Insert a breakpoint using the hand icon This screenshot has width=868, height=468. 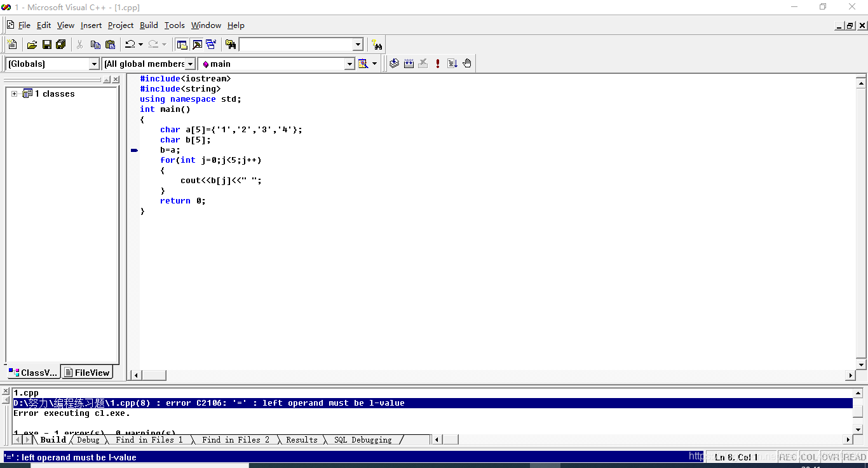[x=466, y=63]
